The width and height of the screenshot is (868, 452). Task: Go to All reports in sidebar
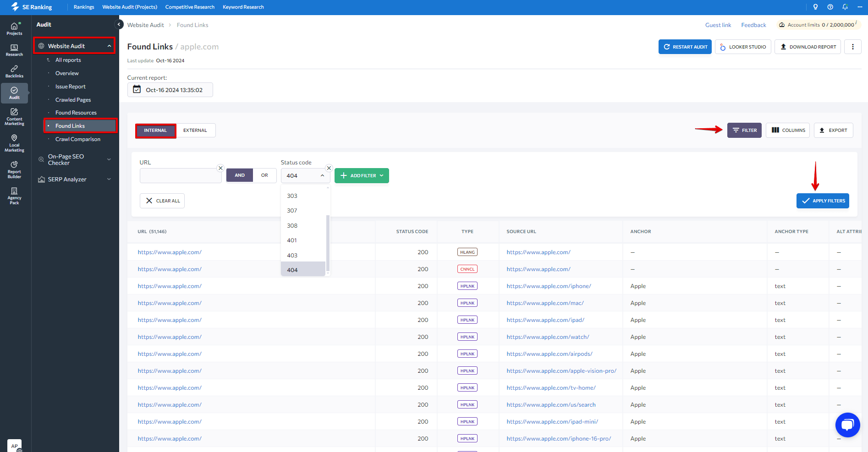[x=68, y=60]
